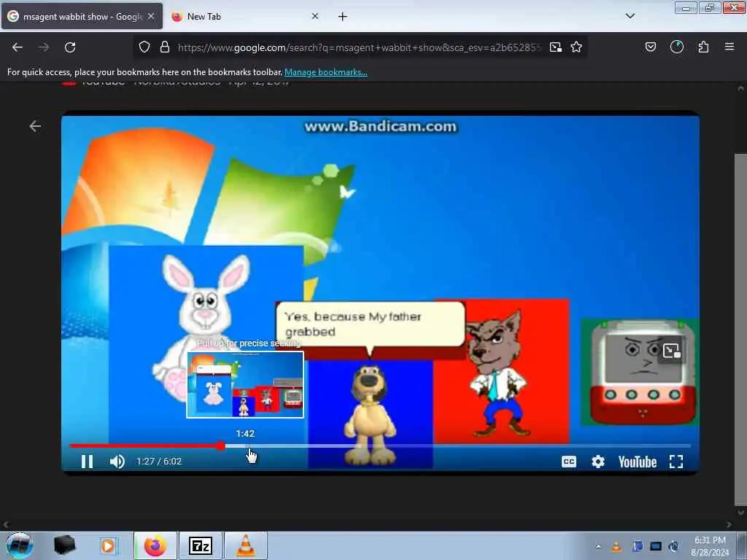
Task: Open the Firefox hamburger menu
Action: pyautogui.click(x=729, y=47)
